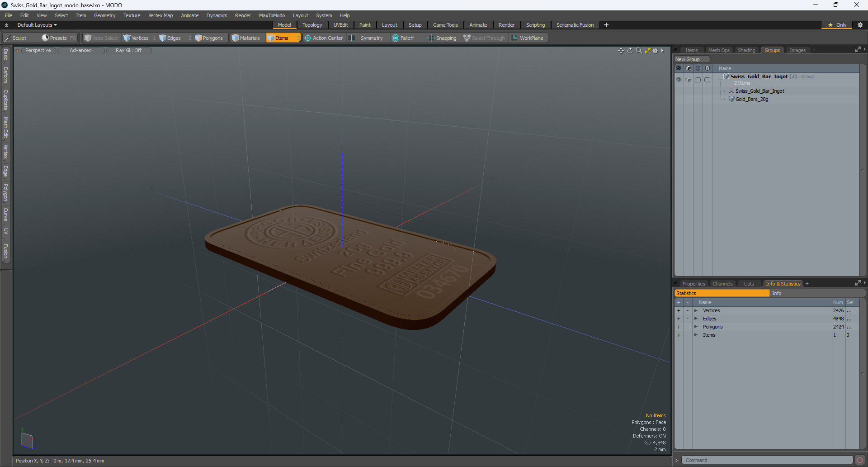Image resolution: width=868 pixels, height=467 pixels.
Task: Toggle Snapping
Action: (x=442, y=38)
